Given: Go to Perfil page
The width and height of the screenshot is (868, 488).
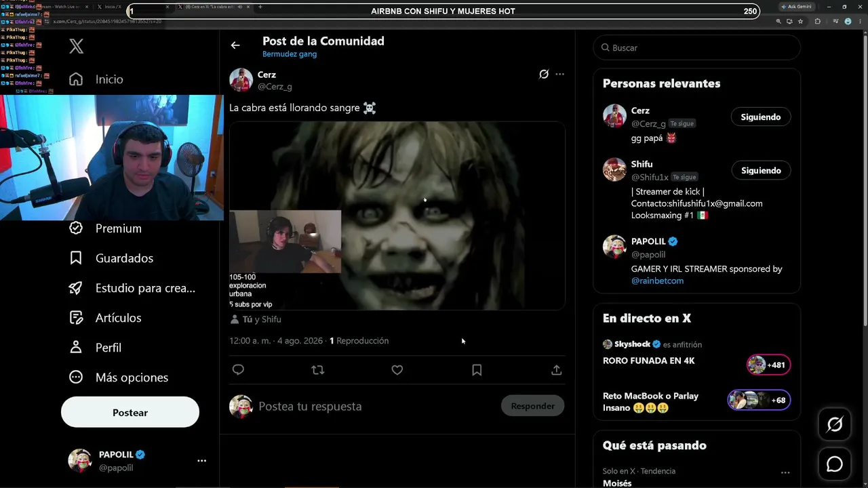Looking at the screenshot, I should pyautogui.click(x=108, y=348).
